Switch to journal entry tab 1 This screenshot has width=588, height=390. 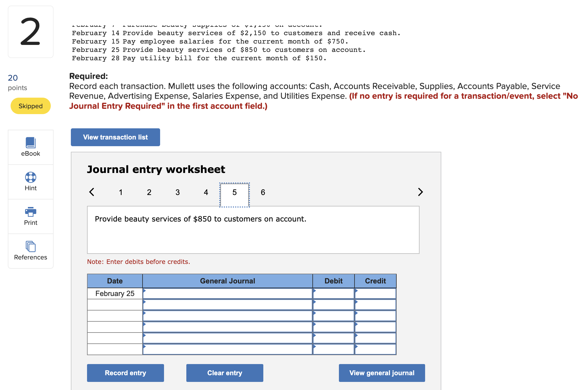click(121, 192)
